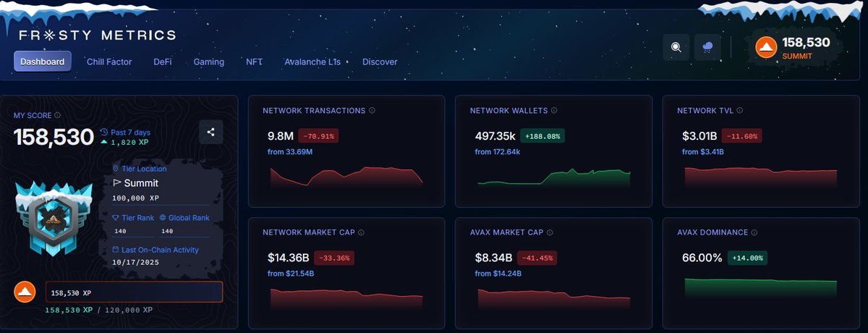Click the Tier Location pin icon
868x333 pixels.
[116, 169]
